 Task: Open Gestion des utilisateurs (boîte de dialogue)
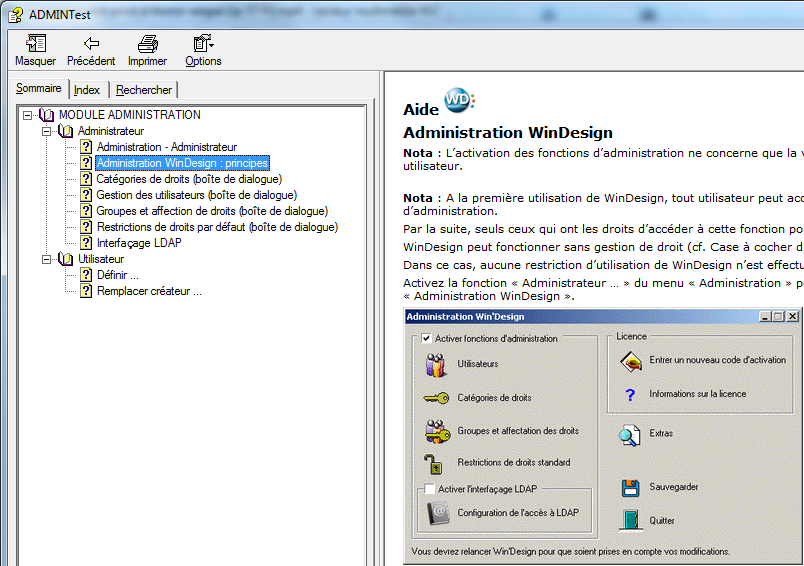(197, 195)
